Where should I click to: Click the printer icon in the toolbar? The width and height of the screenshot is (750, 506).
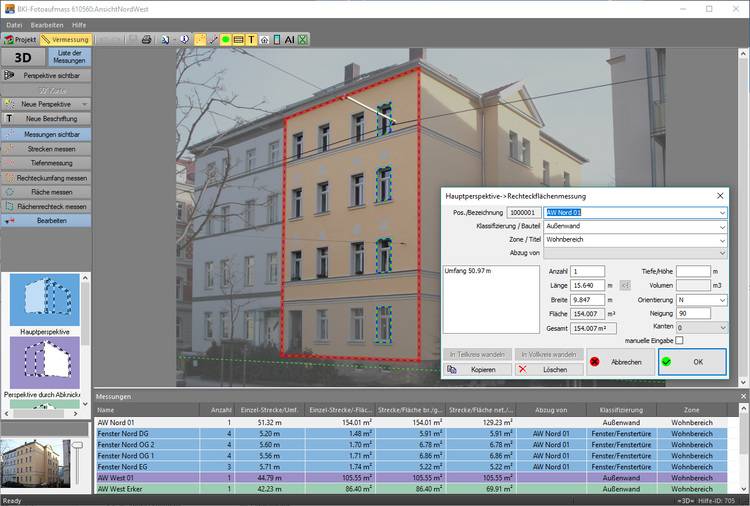pos(146,39)
